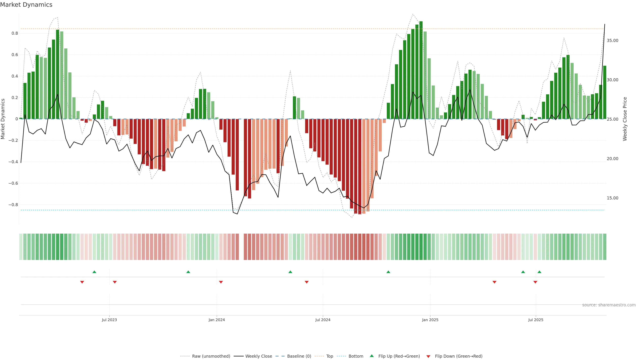The height and width of the screenshot is (362, 644).
Task: Click the Weekly Close Price axis title
Action: coord(625,119)
